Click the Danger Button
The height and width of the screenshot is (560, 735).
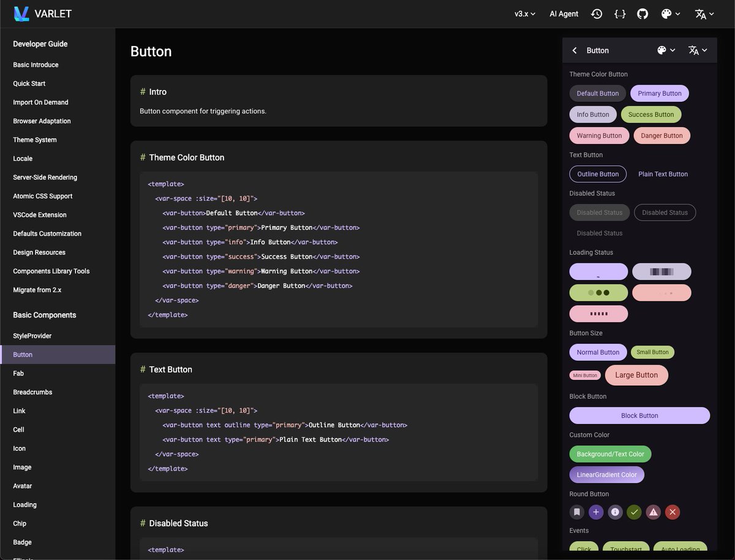[x=662, y=135]
